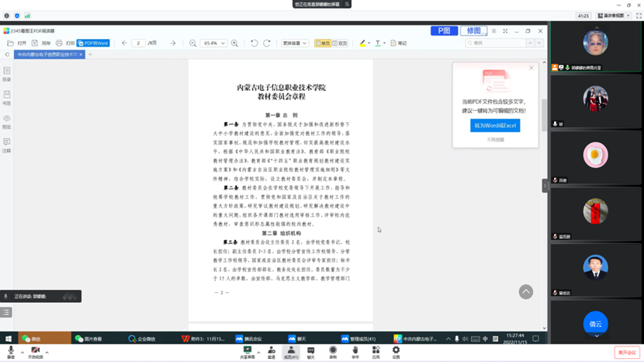The width and height of the screenshot is (644, 362).
Task: Open the 注释 annotations sidebar panel
Action: pos(7,144)
